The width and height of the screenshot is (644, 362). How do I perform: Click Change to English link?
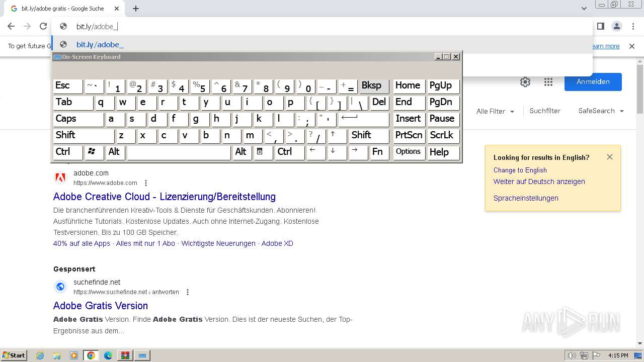(x=520, y=170)
